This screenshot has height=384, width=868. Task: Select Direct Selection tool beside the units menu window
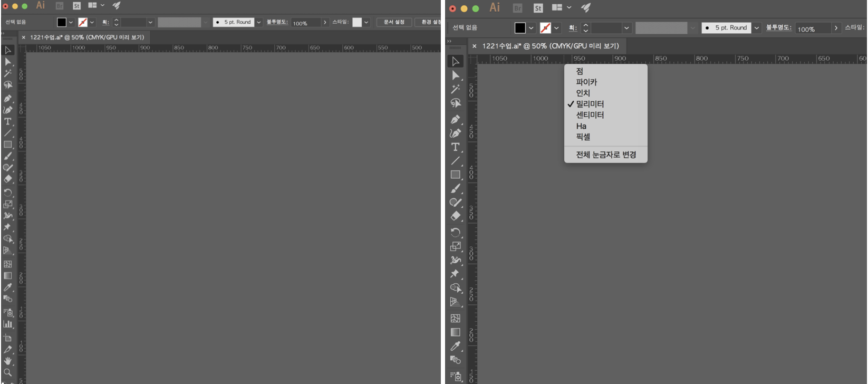click(456, 75)
